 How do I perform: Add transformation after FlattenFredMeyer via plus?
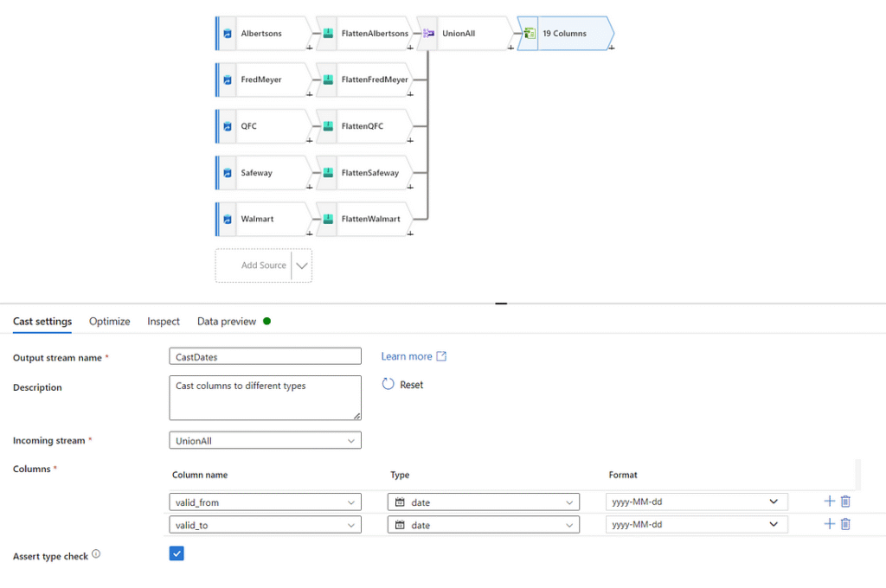tap(410, 93)
